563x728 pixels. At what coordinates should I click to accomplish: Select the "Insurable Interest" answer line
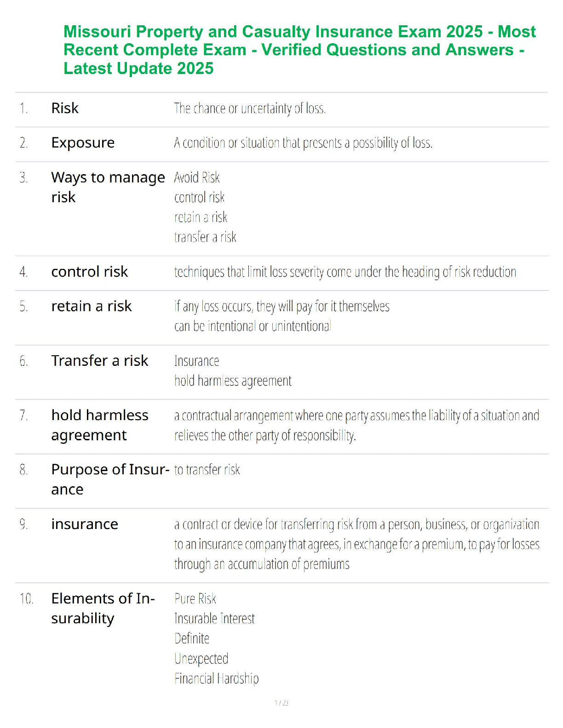click(x=214, y=619)
